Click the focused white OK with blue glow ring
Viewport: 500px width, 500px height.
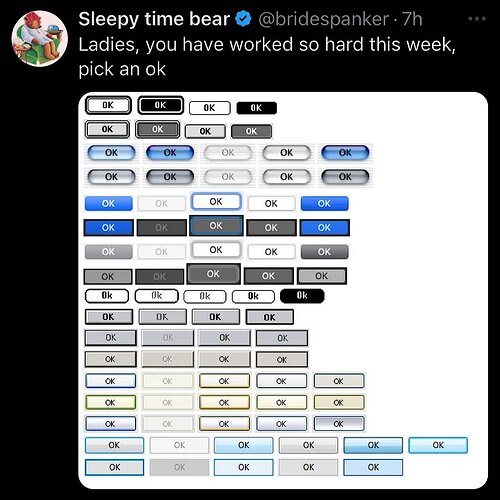(x=216, y=202)
